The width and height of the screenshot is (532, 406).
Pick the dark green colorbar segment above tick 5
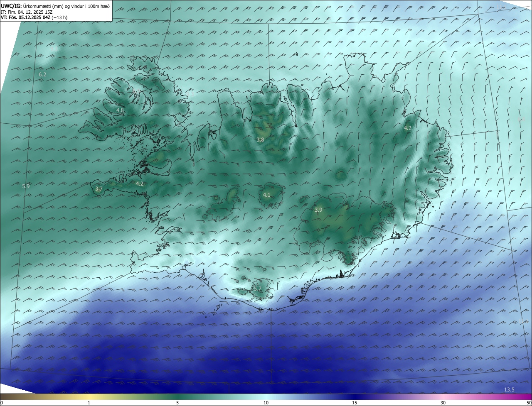pyautogui.click(x=177, y=396)
